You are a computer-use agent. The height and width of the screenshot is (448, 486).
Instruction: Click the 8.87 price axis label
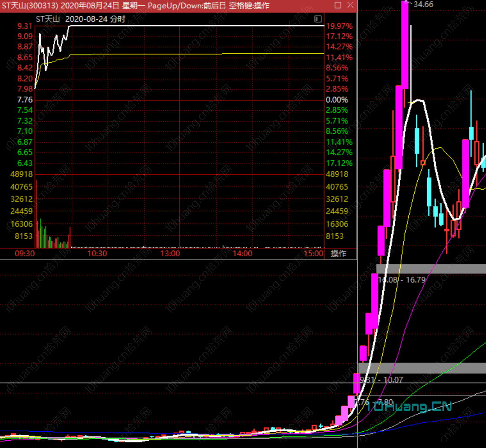click(25, 47)
